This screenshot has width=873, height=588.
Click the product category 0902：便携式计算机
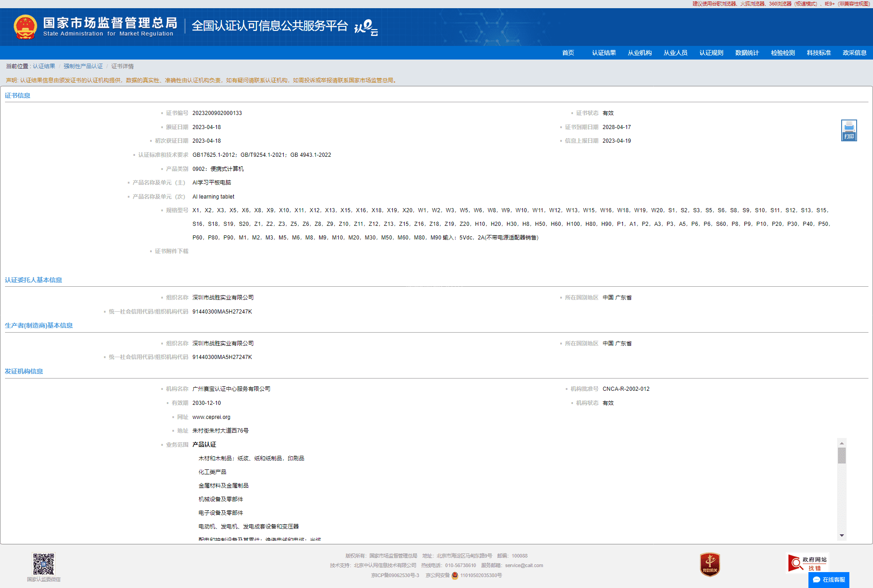[x=218, y=169]
